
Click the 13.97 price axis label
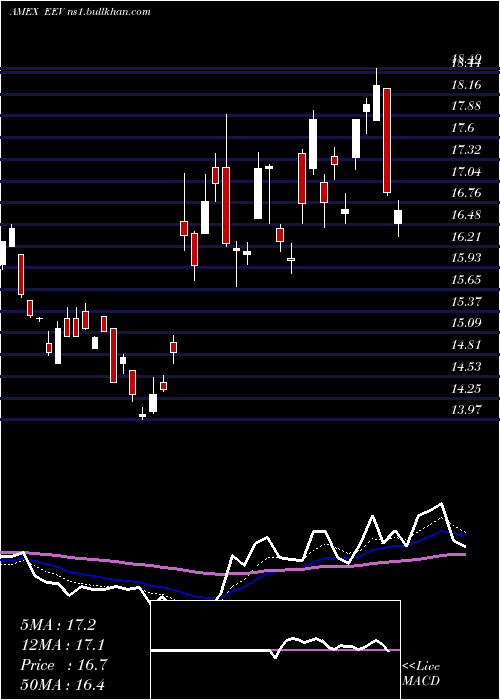click(467, 410)
